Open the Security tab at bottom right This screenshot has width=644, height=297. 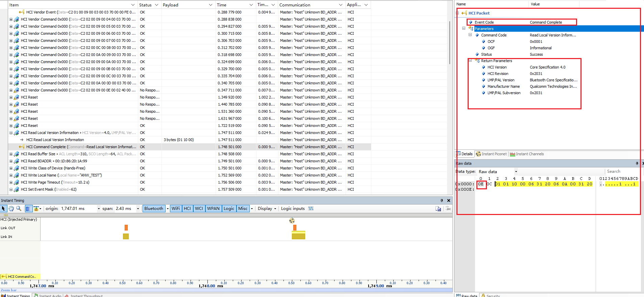(491, 295)
